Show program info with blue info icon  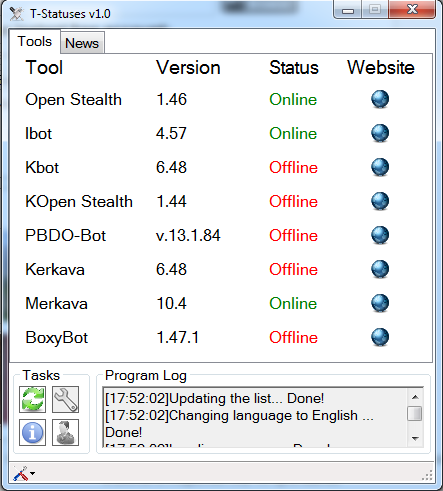(x=32, y=432)
